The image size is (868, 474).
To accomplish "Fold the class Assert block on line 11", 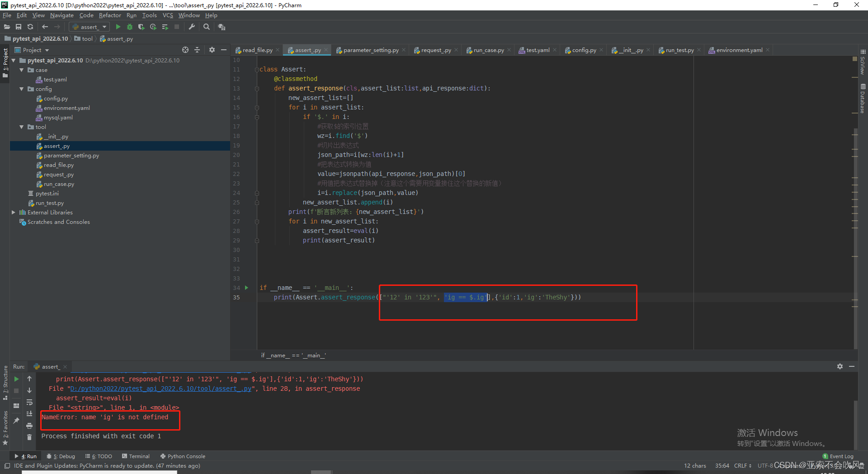I will click(256, 70).
